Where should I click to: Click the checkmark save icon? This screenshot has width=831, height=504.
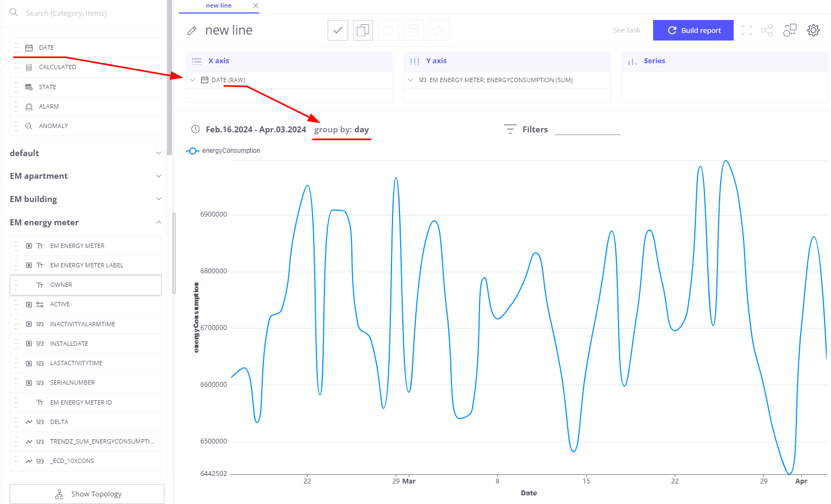coord(337,30)
